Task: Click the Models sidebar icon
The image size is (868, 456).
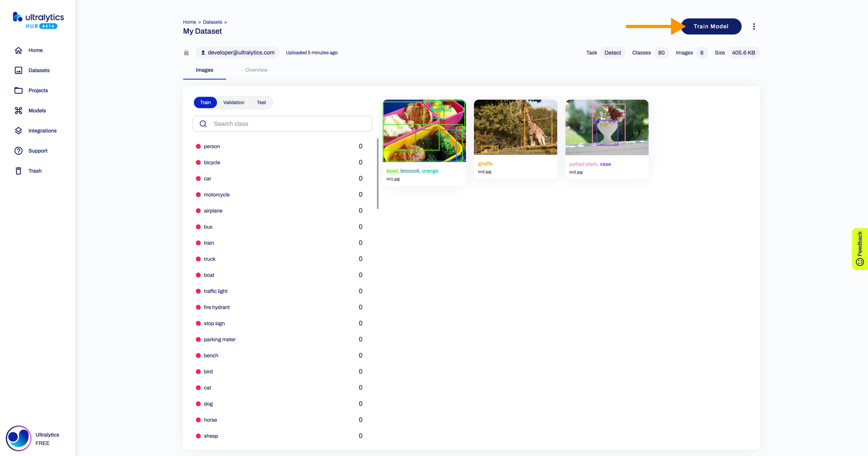Action: pyautogui.click(x=18, y=110)
